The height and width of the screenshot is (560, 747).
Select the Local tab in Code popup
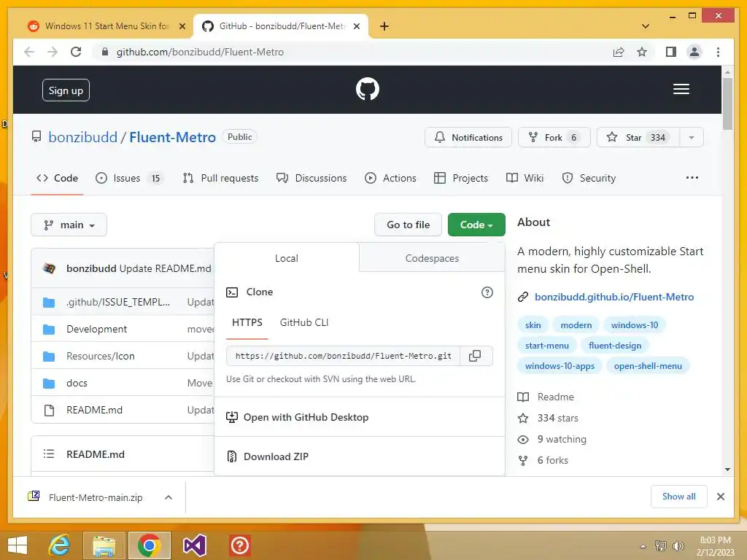(286, 258)
